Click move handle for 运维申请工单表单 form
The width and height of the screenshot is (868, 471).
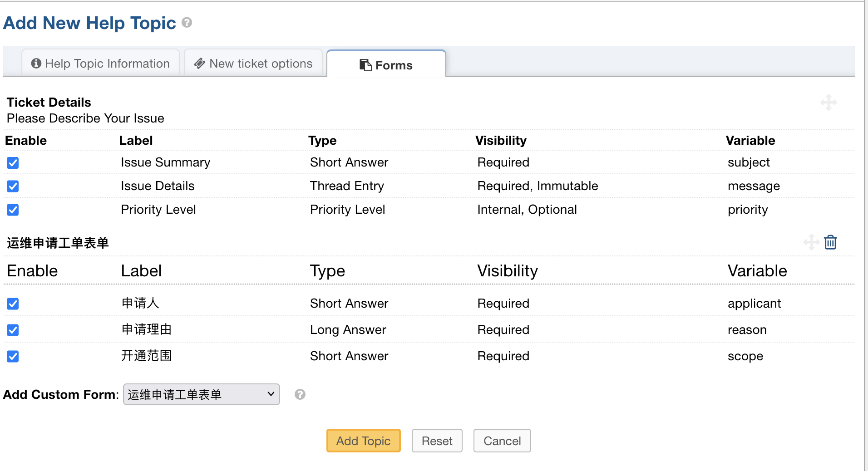[x=811, y=242]
